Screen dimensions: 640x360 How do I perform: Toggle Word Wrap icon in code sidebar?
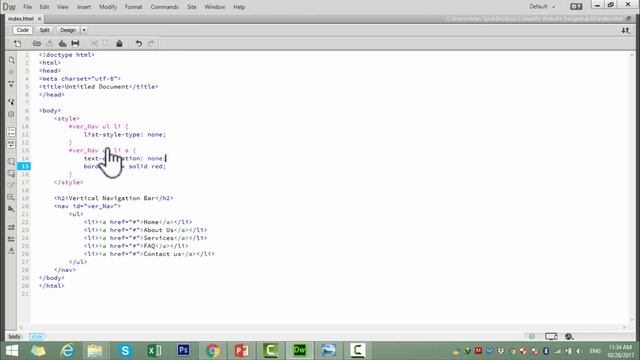pyautogui.click(x=11, y=144)
